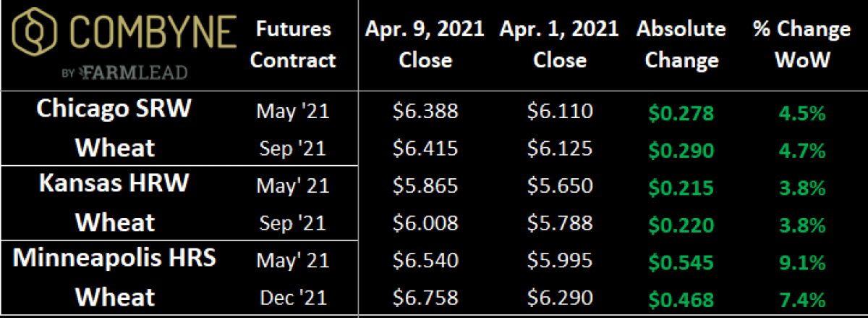Click the 'by FarmLead' subtitle
The image size is (868, 318).
click(125, 72)
